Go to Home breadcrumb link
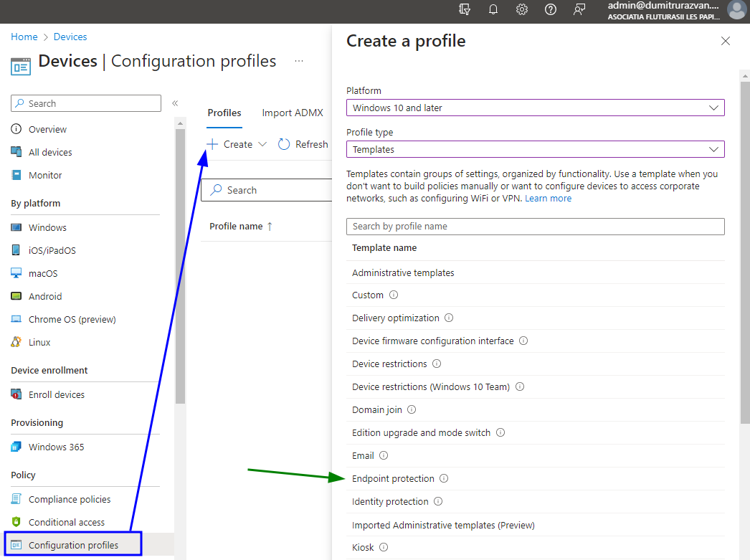The width and height of the screenshot is (750, 560). pos(24,37)
